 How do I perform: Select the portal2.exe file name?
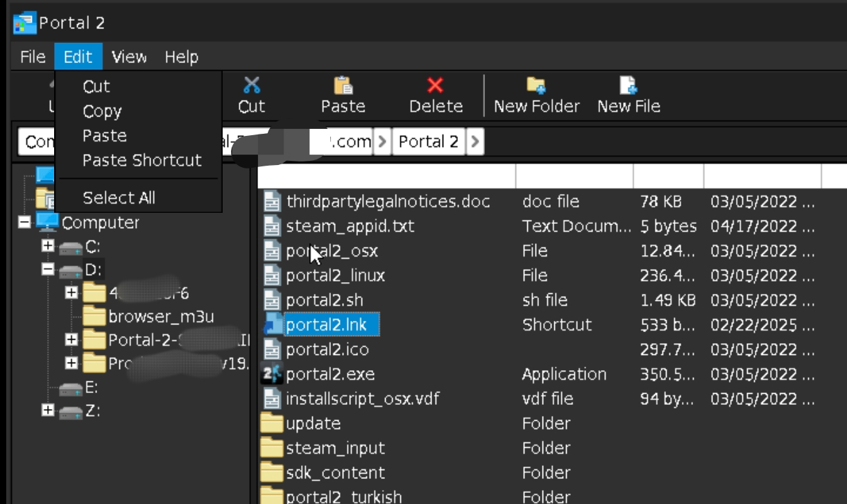point(330,374)
